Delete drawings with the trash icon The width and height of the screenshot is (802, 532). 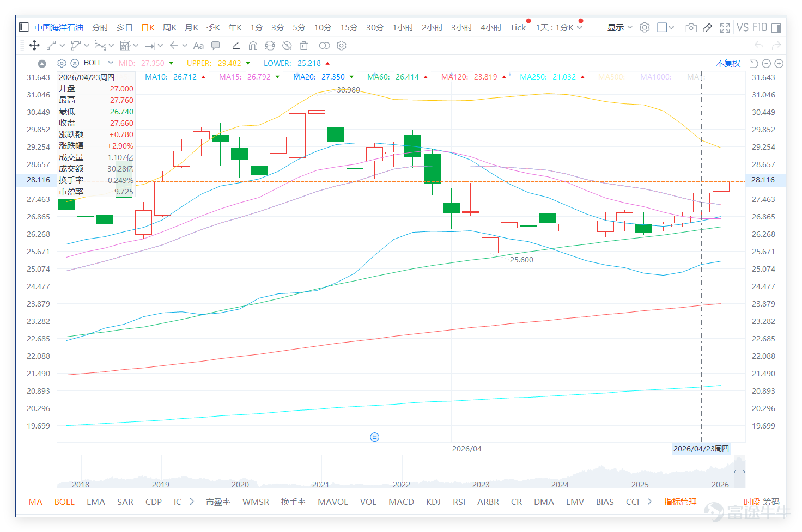click(x=304, y=46)
